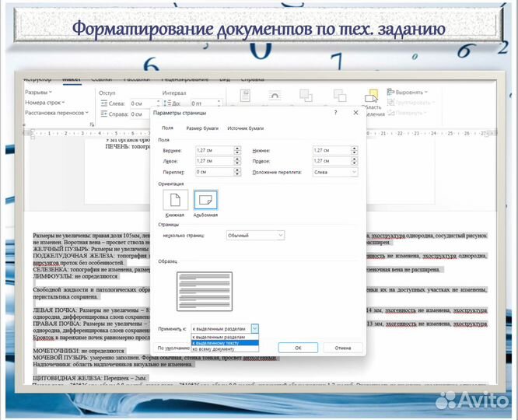
Task: Open the Область выделения selection pane icon
Action: pyautogui.click(x=372, y=96)
